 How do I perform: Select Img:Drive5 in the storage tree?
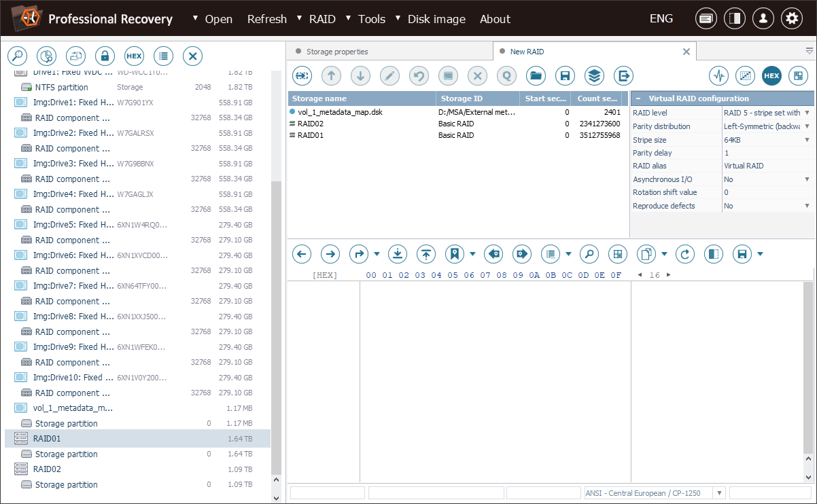(138, 225)
